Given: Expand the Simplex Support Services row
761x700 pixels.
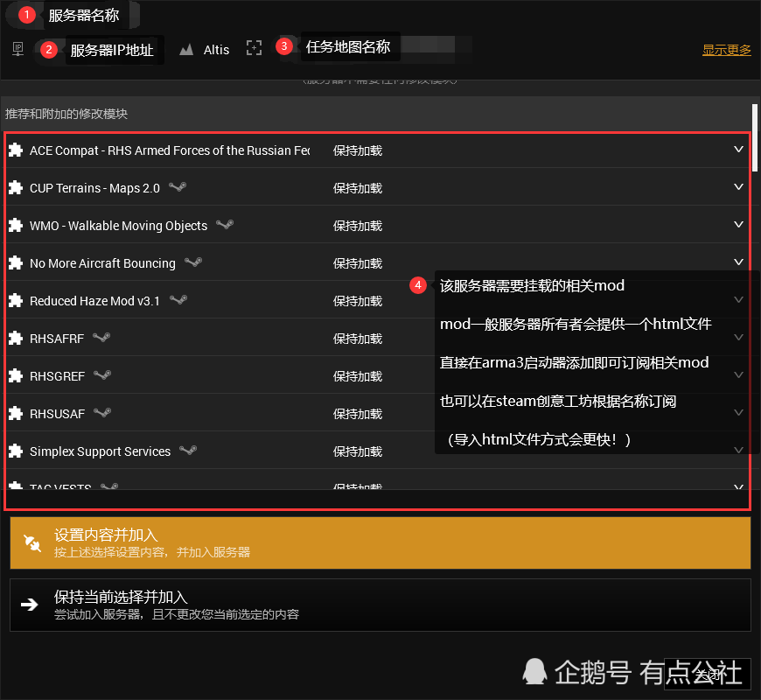Looking at the screenshot, I should [x=738, y=450].
